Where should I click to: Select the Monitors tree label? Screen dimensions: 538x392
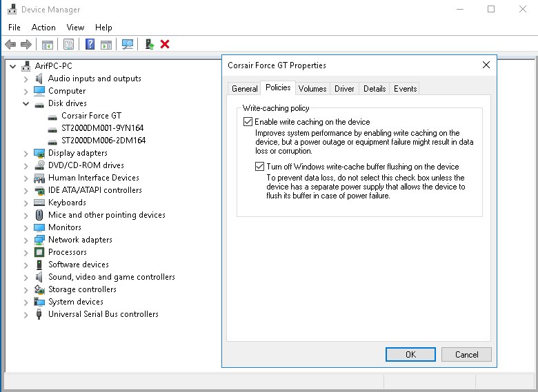click(x=65, y=227)
